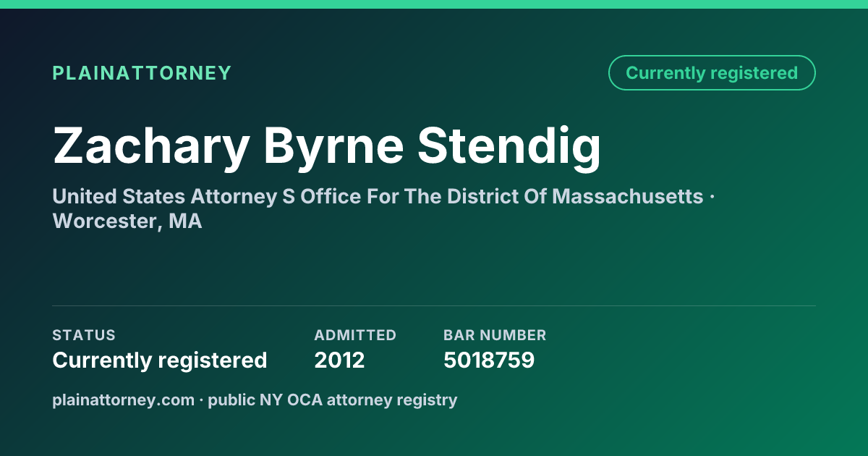Screen dimensions: 868x456
Task: Click the ADMITTED field label
Action: point(355,335)
